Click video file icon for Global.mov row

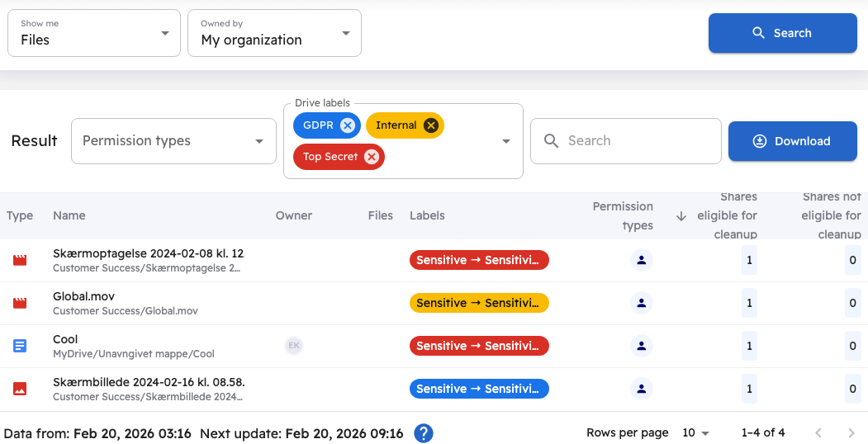(20, 303)
